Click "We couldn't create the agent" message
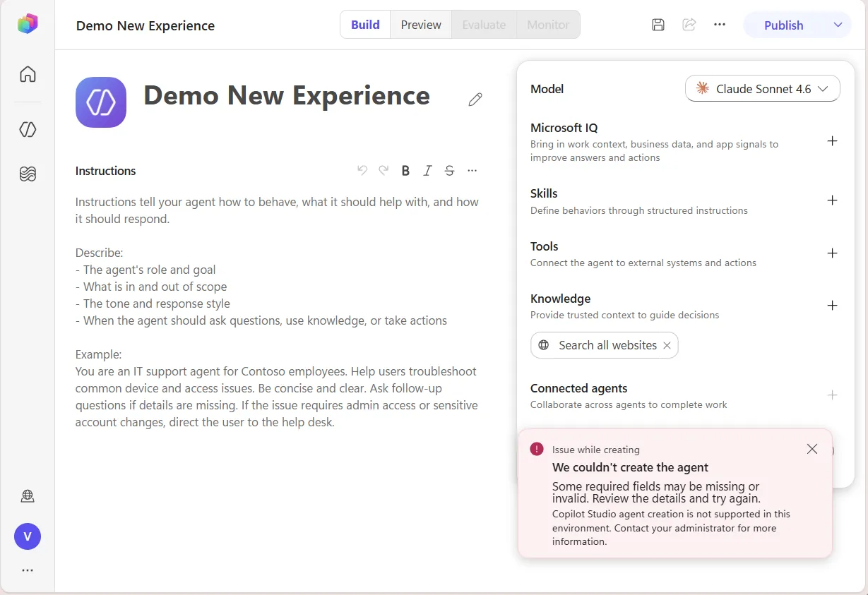The image size is (868, 595). 630,467
